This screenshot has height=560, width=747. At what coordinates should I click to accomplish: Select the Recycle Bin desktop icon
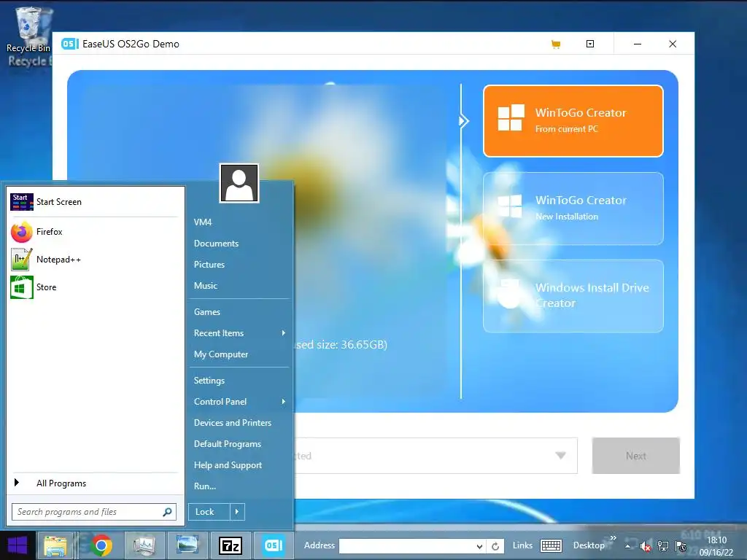click(28, 31)
